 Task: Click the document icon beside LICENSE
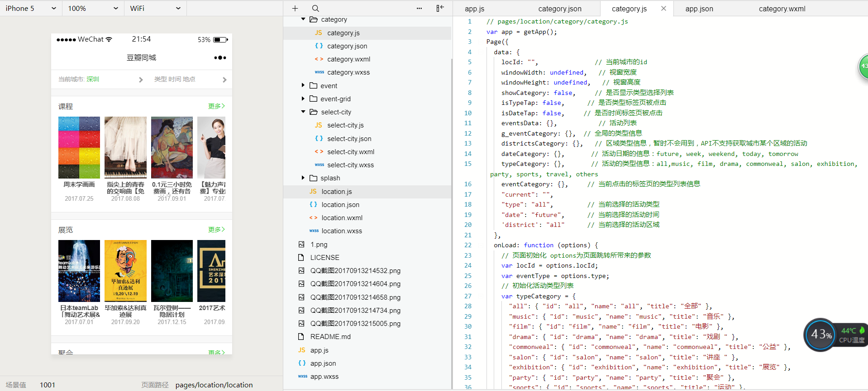pos(301,258)
